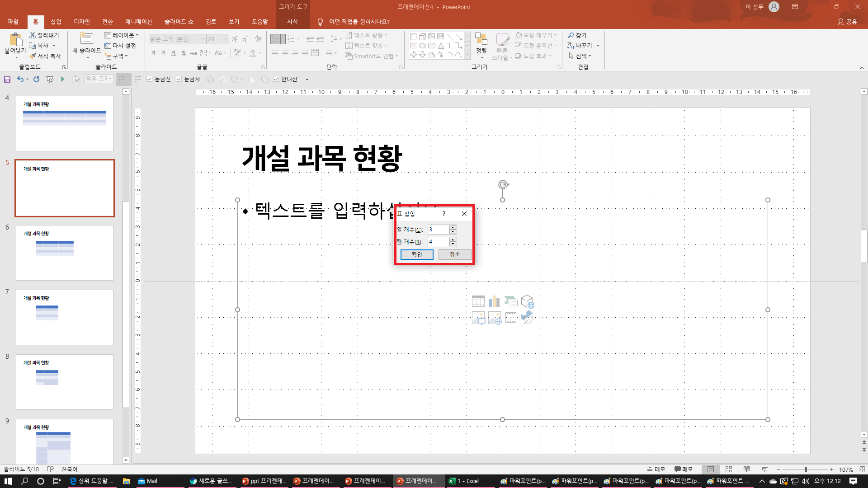Viewport: 868px width, 488px height.
Task: Click the 새 슬라이드 (New Slide) icon
Action: [x=86, y=39]
